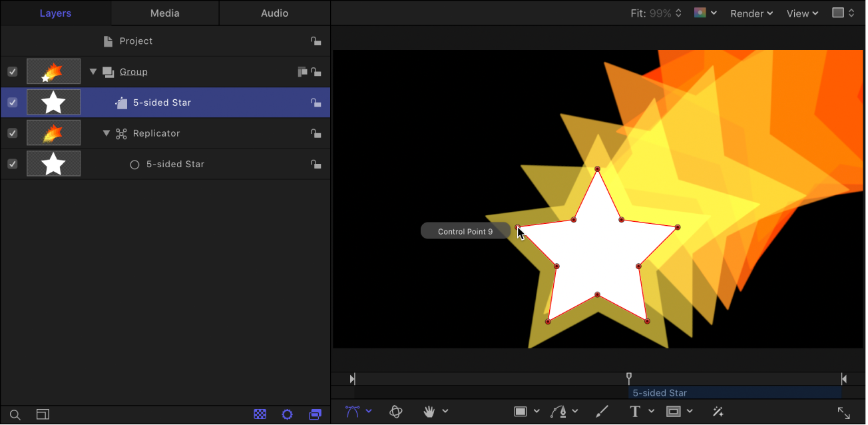The width and height of the screenshot is (868, 425).
Task: Select the Pan (hand) tool
Action: (429, 411)
